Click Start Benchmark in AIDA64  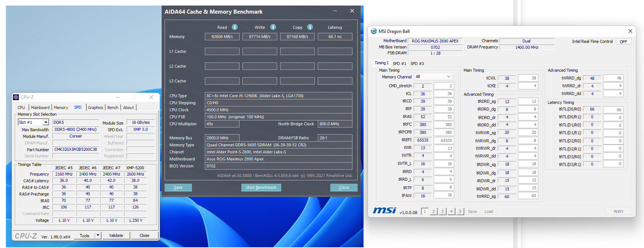(261, 187)
